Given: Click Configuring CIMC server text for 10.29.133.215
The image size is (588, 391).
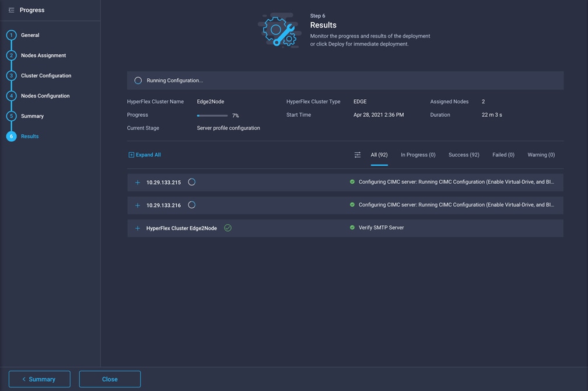Looking at the screenshot, I should point(456,182).
